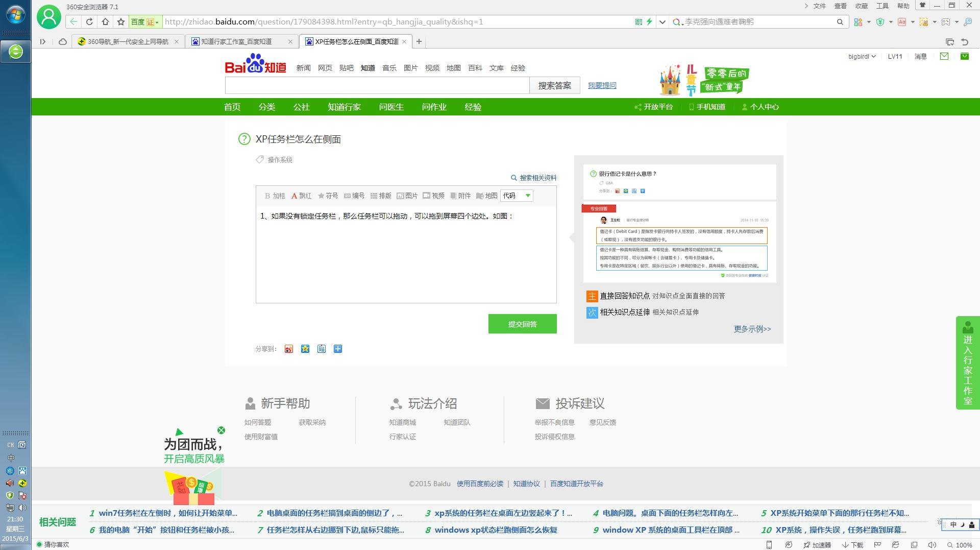The width and height of the screenshot is (980, 550).
Task: Switch to the 问医生 navigation tab
Action: pyautogui.click(x=391, y=107)
